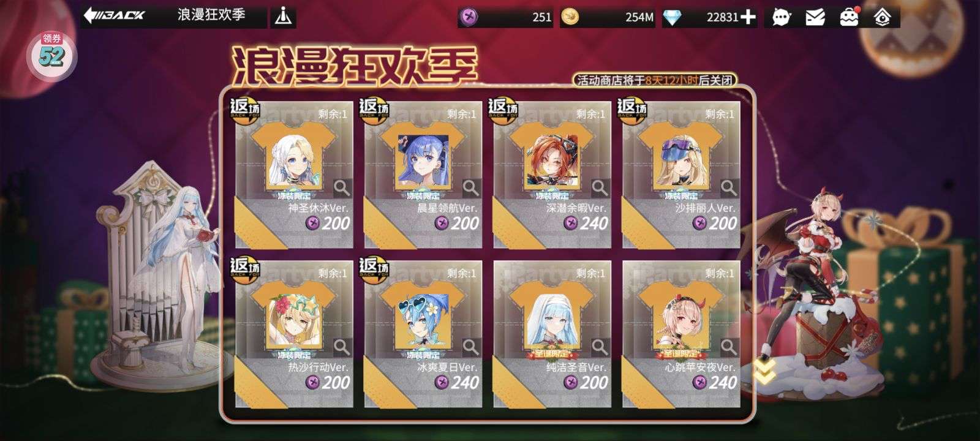Preview 神圣休沐Ver. skin with magnifier
The width and height of the screenshot is (980, 441).
point(342,186)
